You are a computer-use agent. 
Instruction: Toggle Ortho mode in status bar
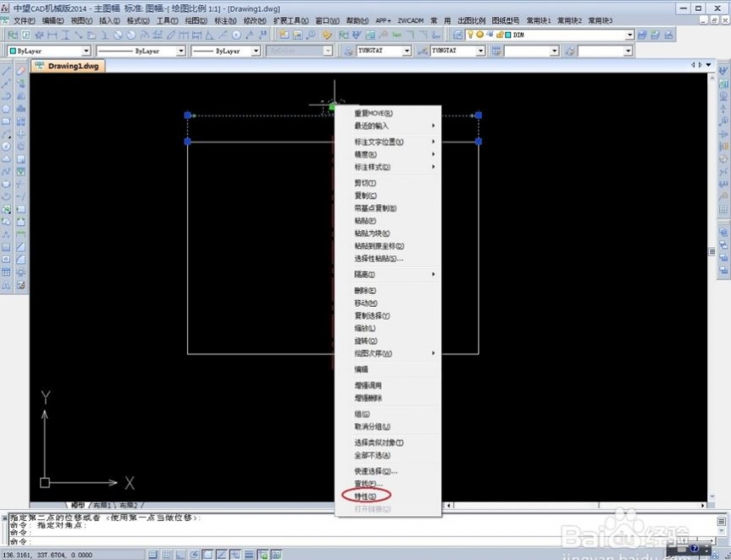pos(180,554)
